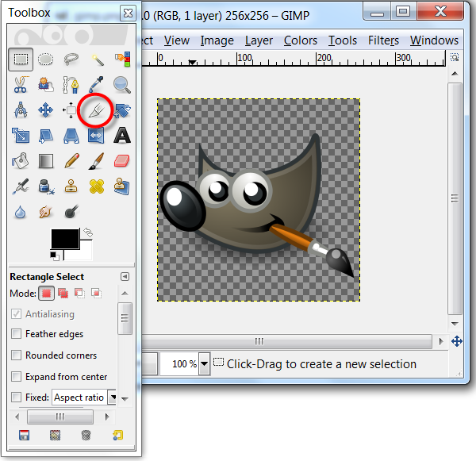Viewport: 476px width, 461px height.
Task: Select the Scissors Select tool
Action: coord(21,85)
